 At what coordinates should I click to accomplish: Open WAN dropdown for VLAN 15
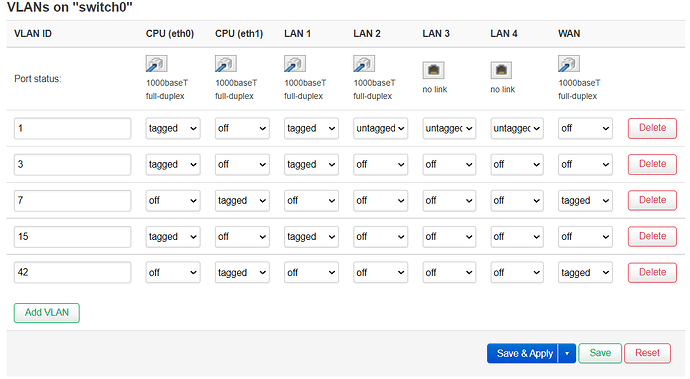(585, 237)
